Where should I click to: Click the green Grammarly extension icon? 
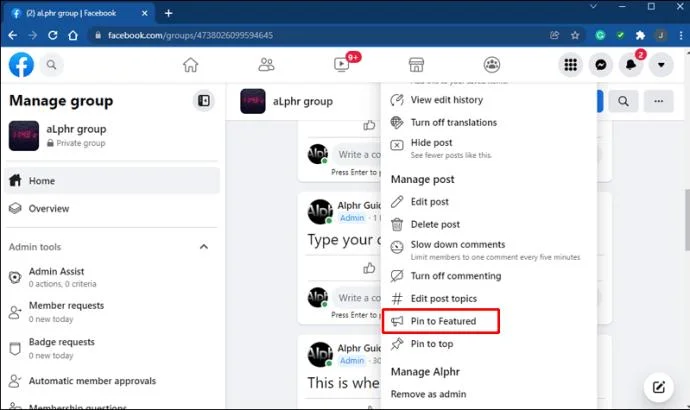pos(600,35)
